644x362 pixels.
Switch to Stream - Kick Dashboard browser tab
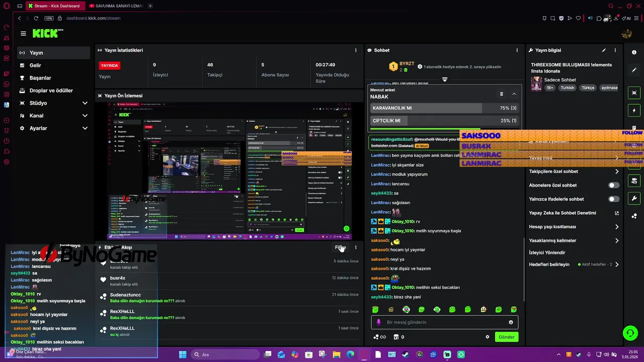point(54,6)
